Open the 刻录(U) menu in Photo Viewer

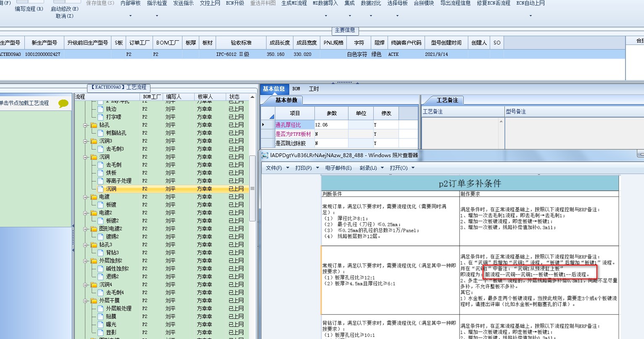372,168
